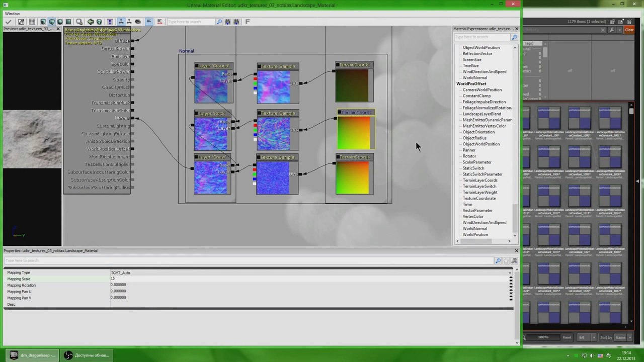Click the Properties search field

[x=249, y=260]
